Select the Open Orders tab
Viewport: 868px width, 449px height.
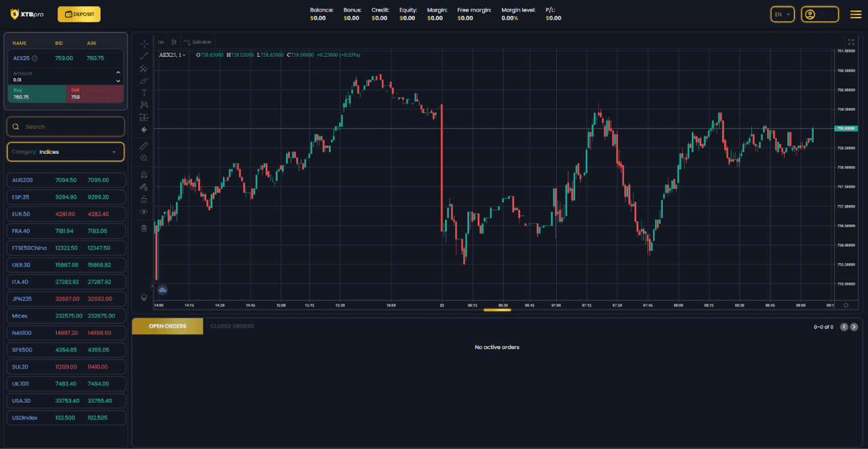[167, 326]
